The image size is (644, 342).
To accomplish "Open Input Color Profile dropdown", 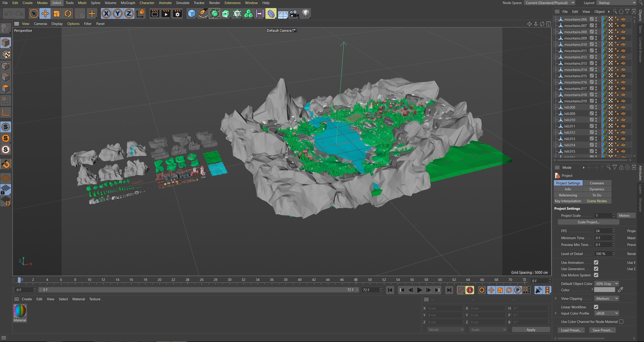I will [606, 313].
